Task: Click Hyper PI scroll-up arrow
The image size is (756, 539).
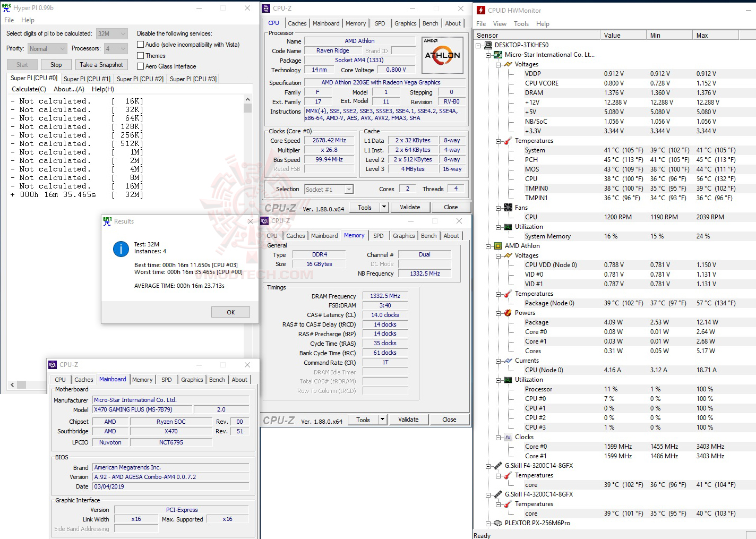Action: pos(247,99)
